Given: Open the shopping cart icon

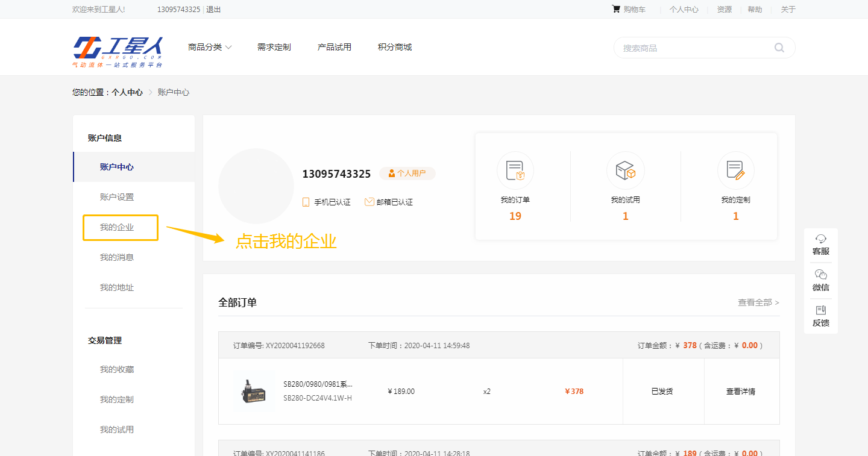Looking at the screenshot, I should click(616, 9).
